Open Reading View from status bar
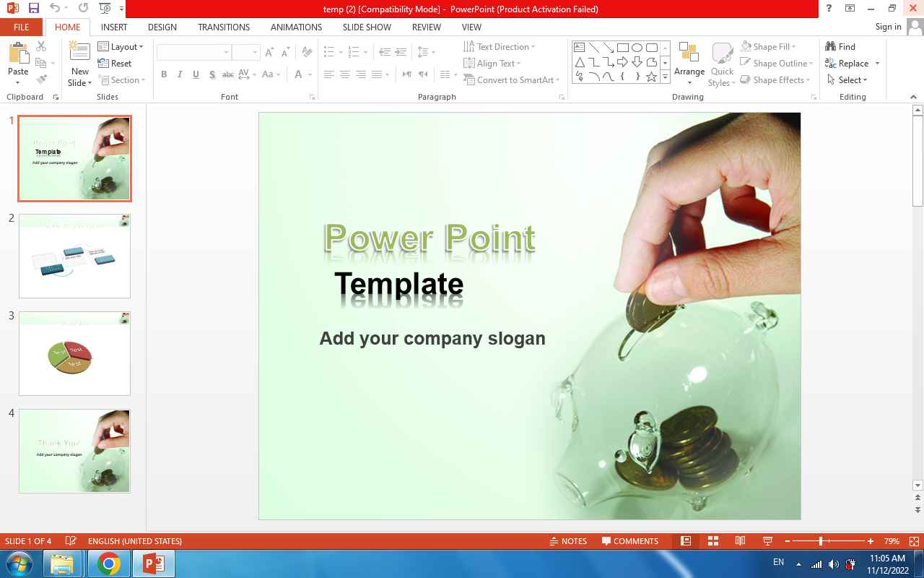 click(x=740, y=541)
